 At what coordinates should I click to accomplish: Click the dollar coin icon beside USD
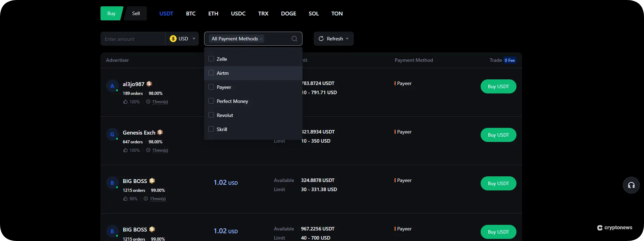click(173, 39)
